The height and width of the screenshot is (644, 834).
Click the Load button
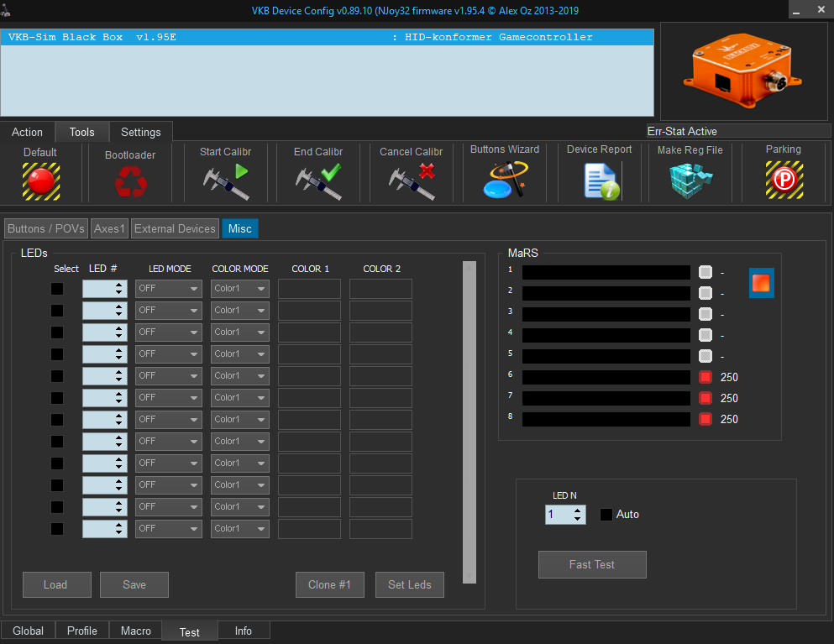57,585
